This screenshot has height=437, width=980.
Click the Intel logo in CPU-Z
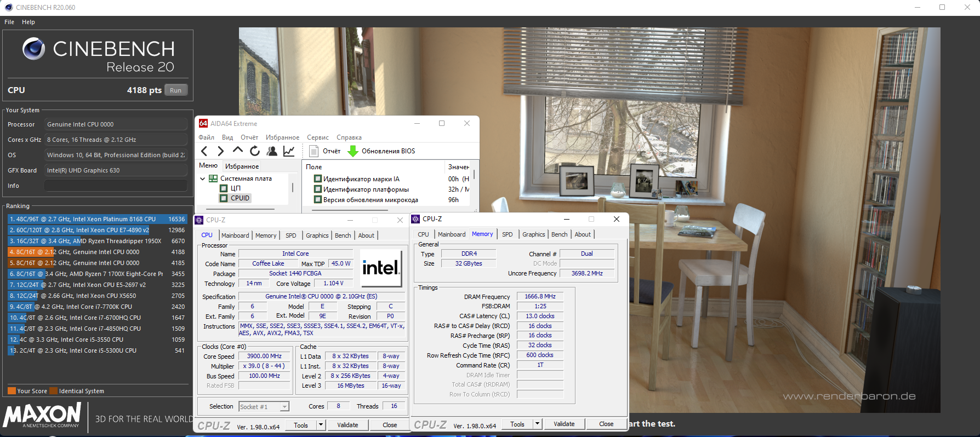(381, 268)
